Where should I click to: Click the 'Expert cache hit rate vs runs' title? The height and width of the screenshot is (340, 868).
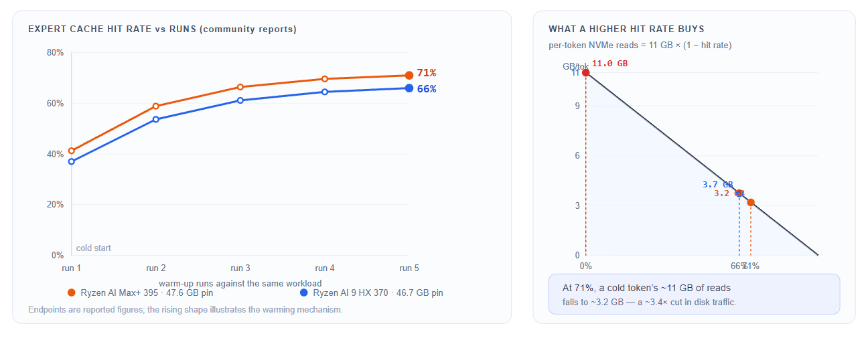coord(162,29)
